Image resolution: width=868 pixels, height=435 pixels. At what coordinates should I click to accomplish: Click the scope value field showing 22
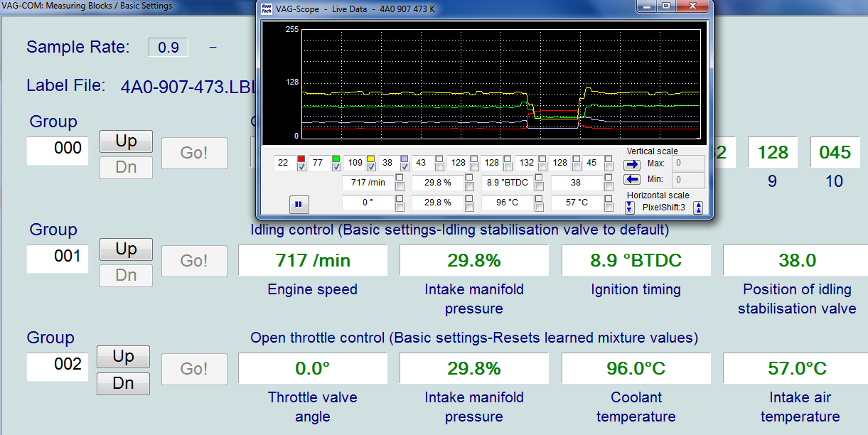point(284,163)
